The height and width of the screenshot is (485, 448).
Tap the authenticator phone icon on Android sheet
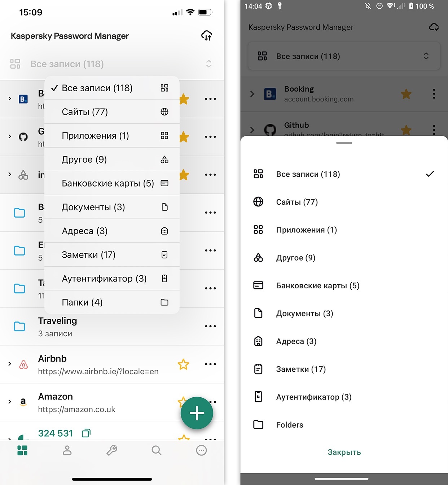pyautogui.click(x=258, y=397)
